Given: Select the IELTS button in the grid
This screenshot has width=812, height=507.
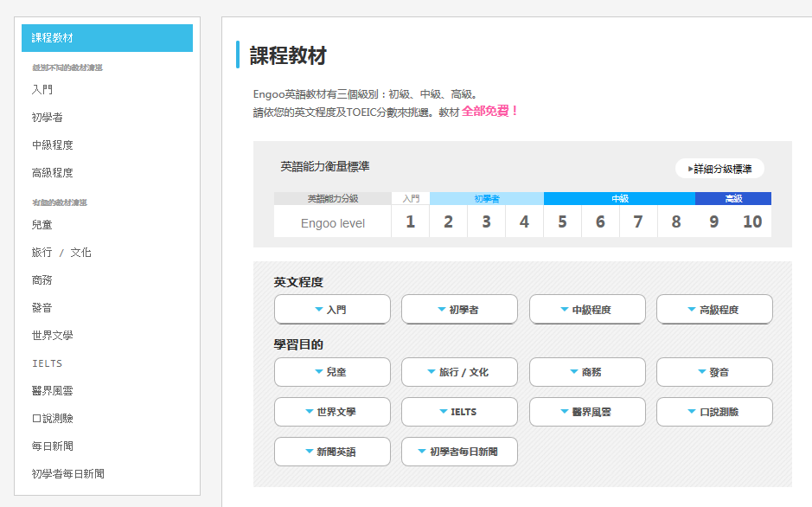Looking at the screenshot, I should [x=459, y=412].
